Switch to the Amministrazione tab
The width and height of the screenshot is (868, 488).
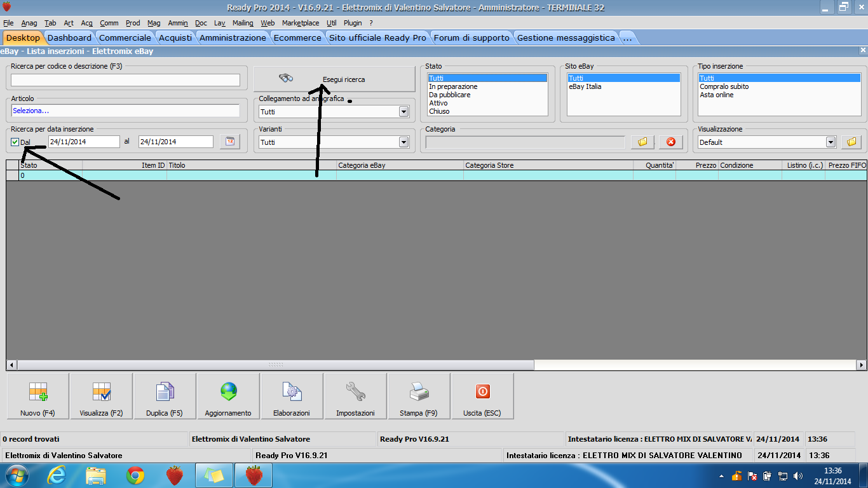tap(233, 37)
